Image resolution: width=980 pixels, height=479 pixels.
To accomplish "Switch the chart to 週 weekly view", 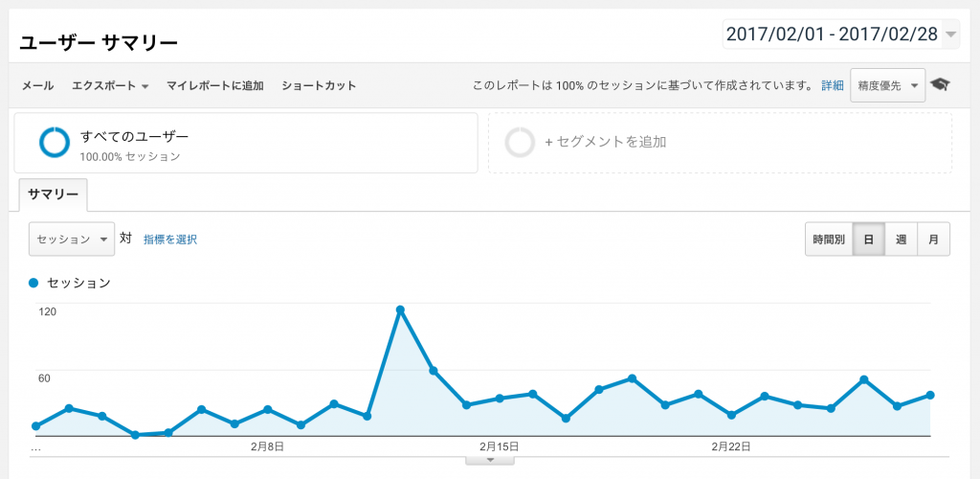I will [x=901, y=239].
